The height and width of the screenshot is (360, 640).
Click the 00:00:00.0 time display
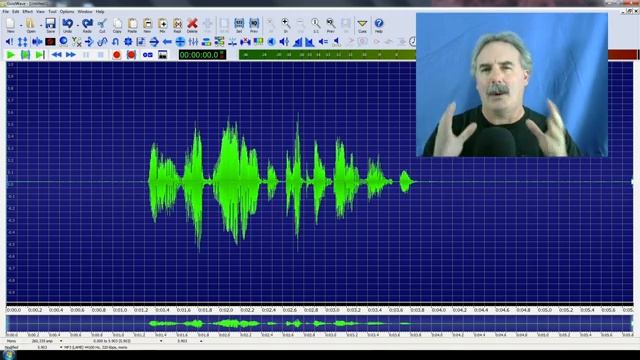pos(202,55)
